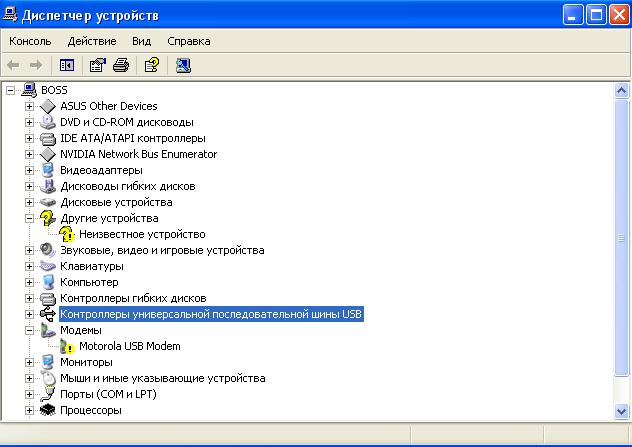The height and width of the screenshot is (447, 632).
Task: Select Motorola USB Modem entry
Action: point(130,346)
